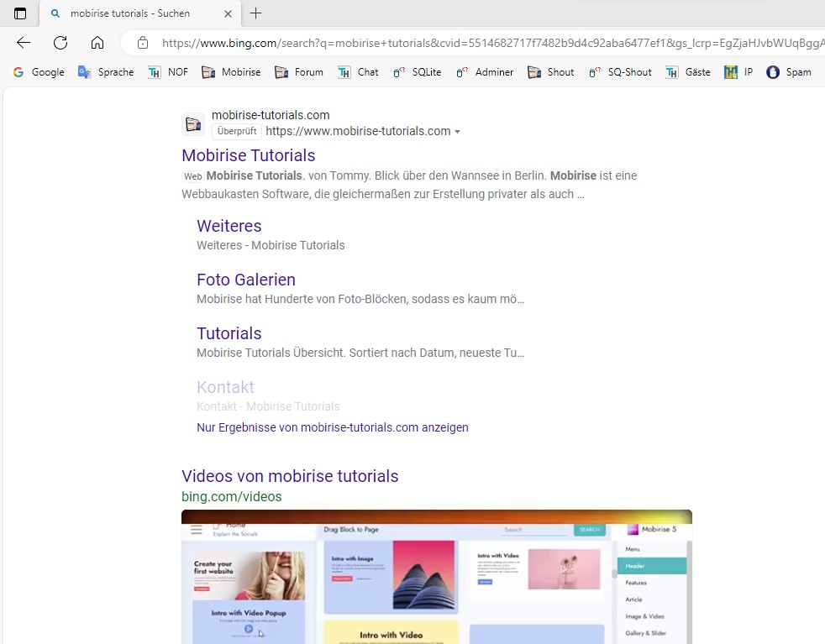Reload the page with the refresh icon
The height and width of the screenshot is (644, 825).
(x=60, y=43)
